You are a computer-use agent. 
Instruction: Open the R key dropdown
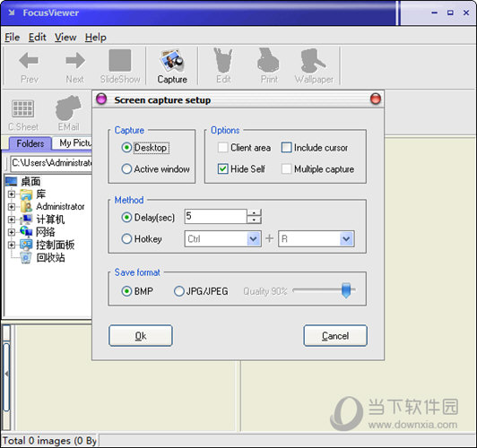[346, 239]
